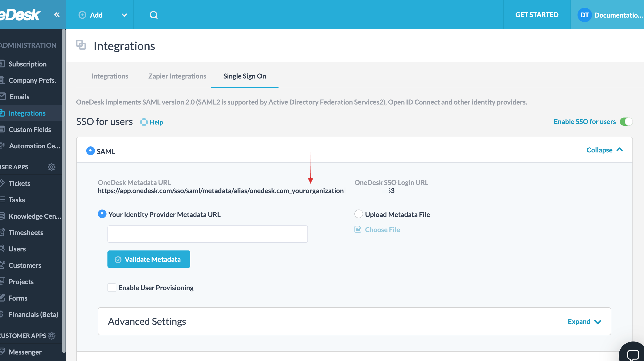Click the Identity Provider Metadata URL input
This screenshot has height=361, width=644.
pos(207,234)
